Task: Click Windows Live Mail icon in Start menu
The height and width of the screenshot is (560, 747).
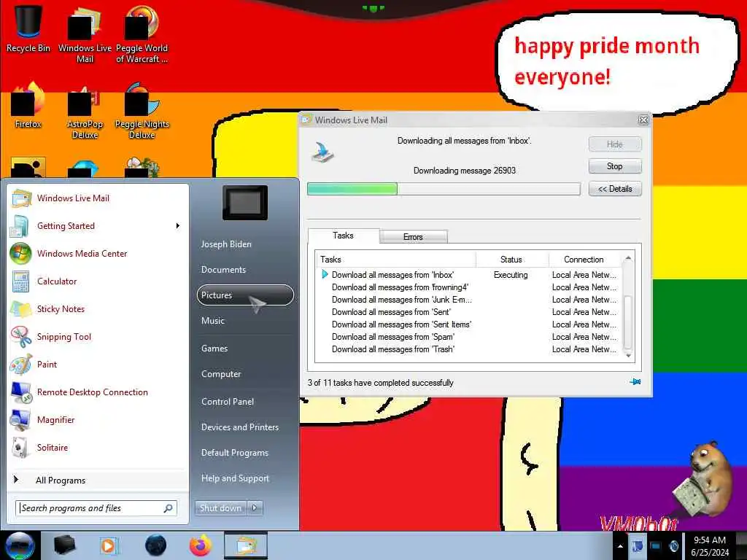Action: 21,198
